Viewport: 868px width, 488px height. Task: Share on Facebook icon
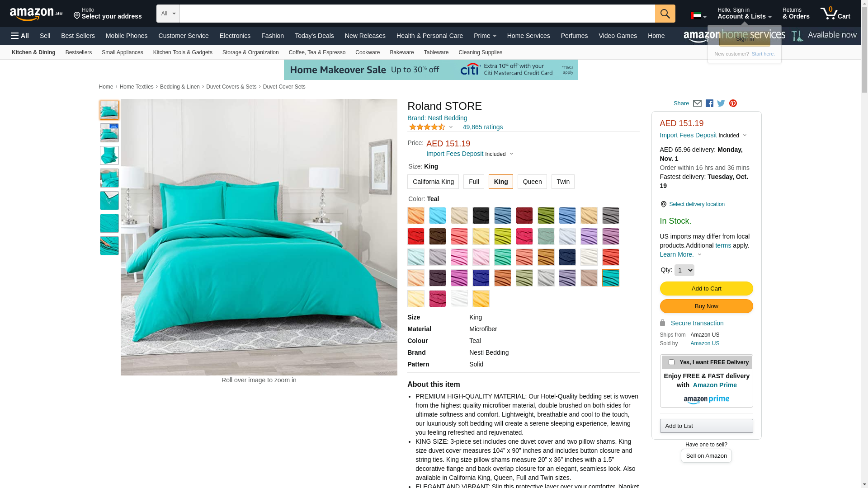(709, 103)
